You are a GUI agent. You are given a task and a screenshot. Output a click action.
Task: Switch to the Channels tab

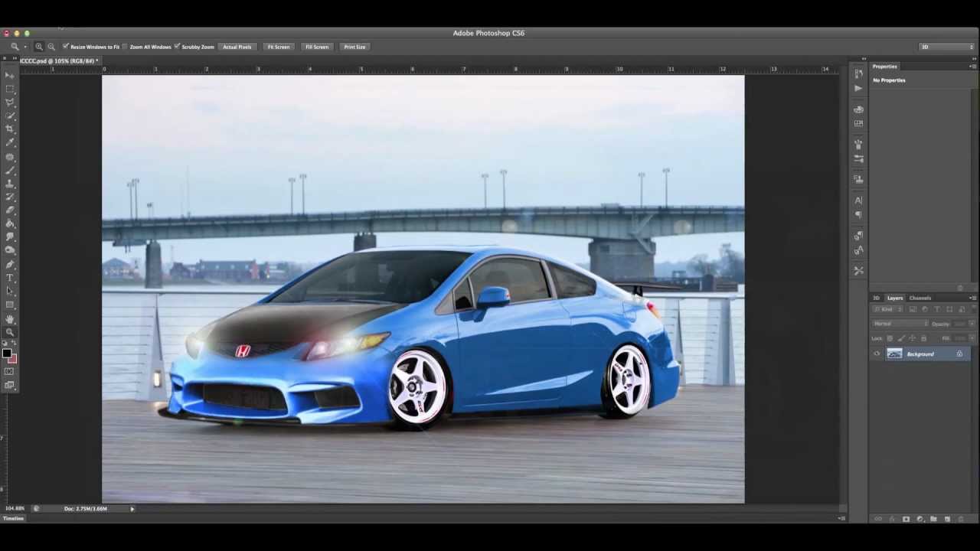pos(920,298)
